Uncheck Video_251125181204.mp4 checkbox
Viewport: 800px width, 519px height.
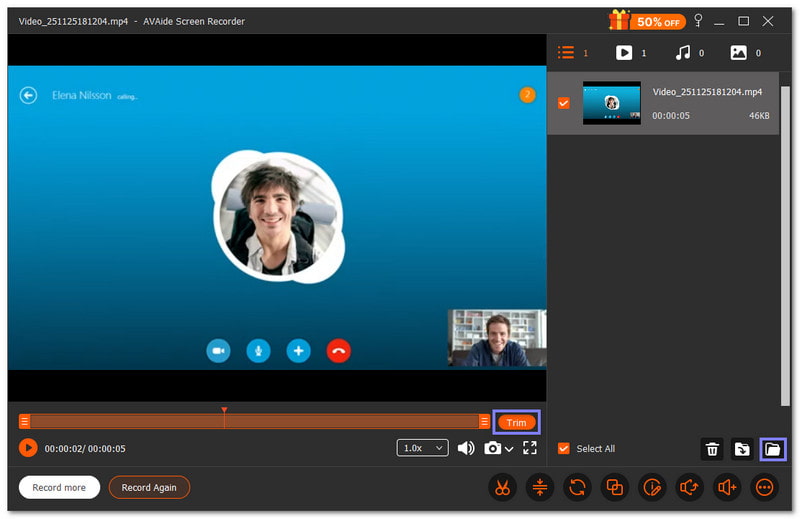[x=563, y=103]
